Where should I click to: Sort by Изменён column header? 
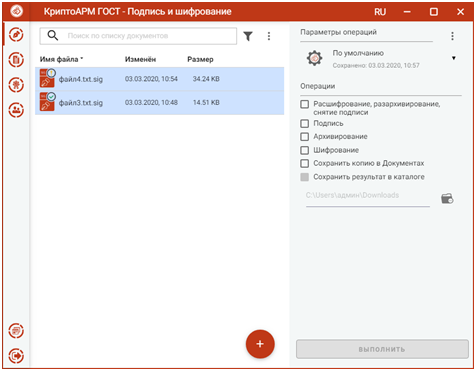click(x=140, y=59)
